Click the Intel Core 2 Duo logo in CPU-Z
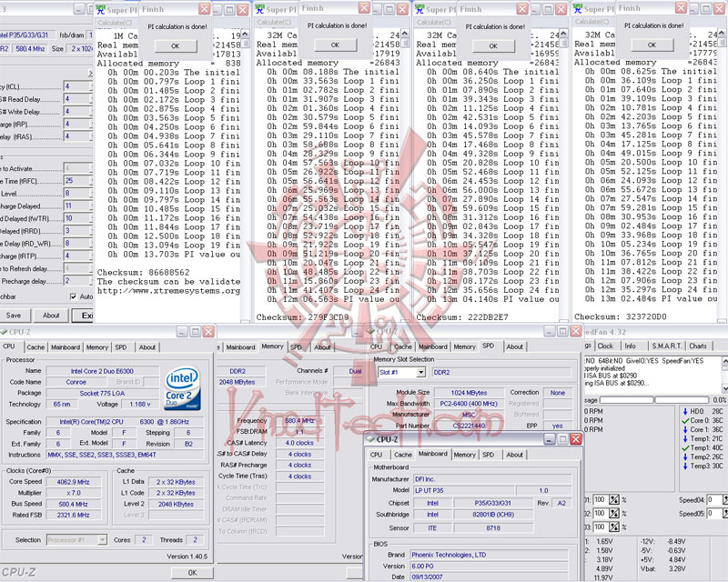 (183, 388)
